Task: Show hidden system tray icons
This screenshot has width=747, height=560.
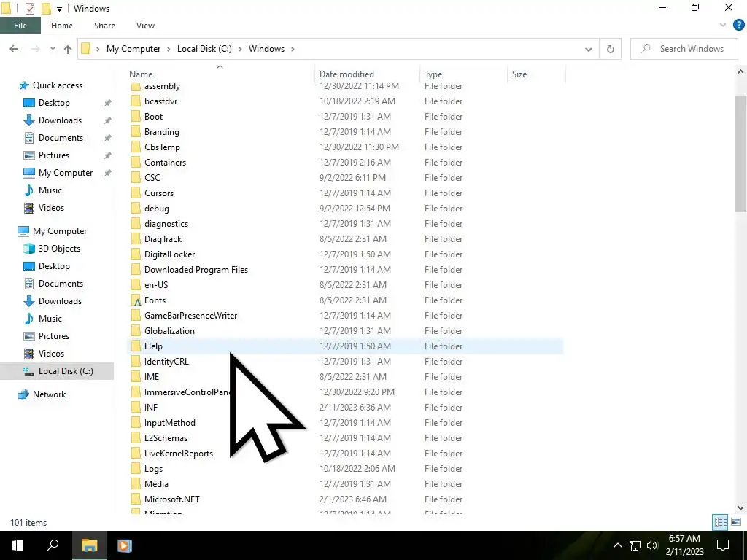Action: (x=617, y=545)
